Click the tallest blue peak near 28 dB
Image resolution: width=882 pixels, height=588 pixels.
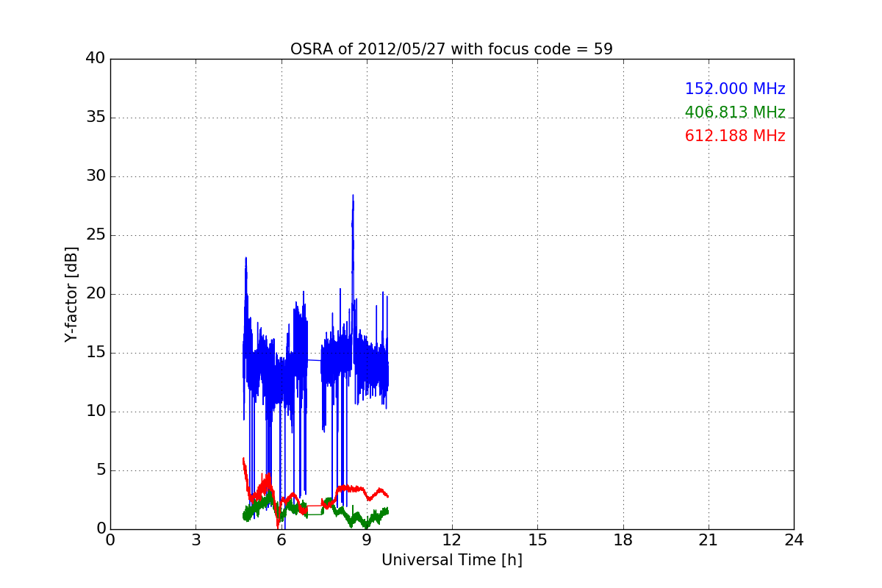coord(353,197)
